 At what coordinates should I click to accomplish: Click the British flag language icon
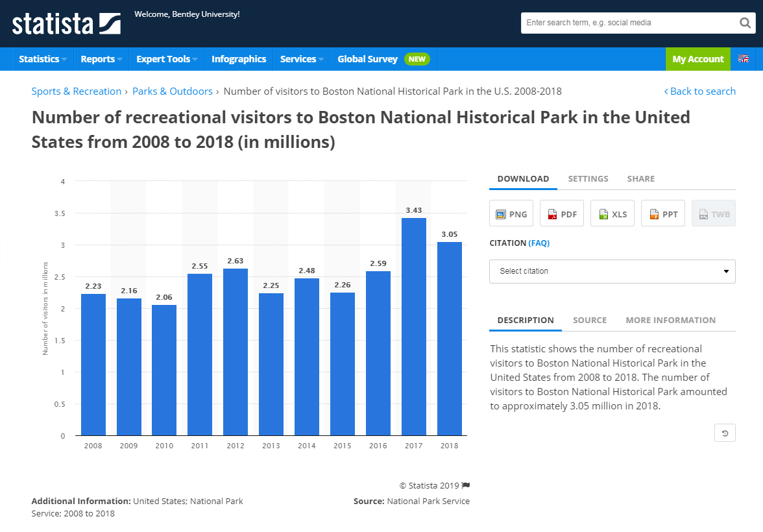(744, 58)
